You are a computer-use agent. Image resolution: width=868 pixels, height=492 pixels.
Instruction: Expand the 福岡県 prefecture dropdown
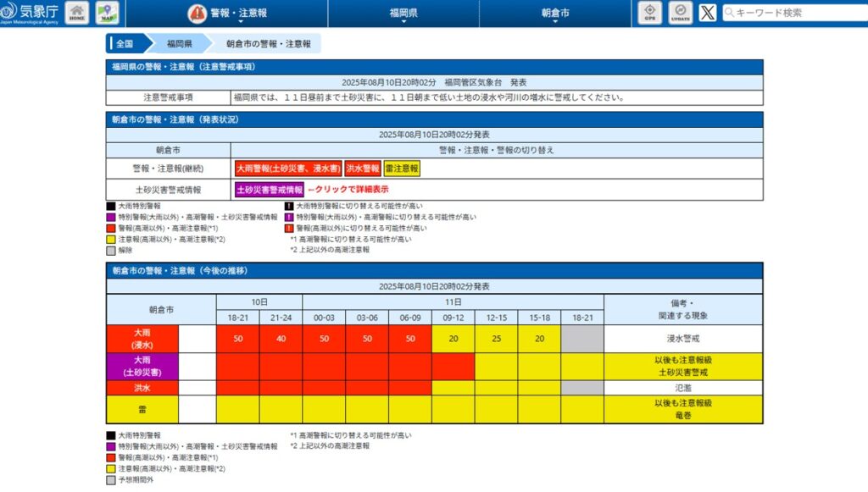[403, 14]
